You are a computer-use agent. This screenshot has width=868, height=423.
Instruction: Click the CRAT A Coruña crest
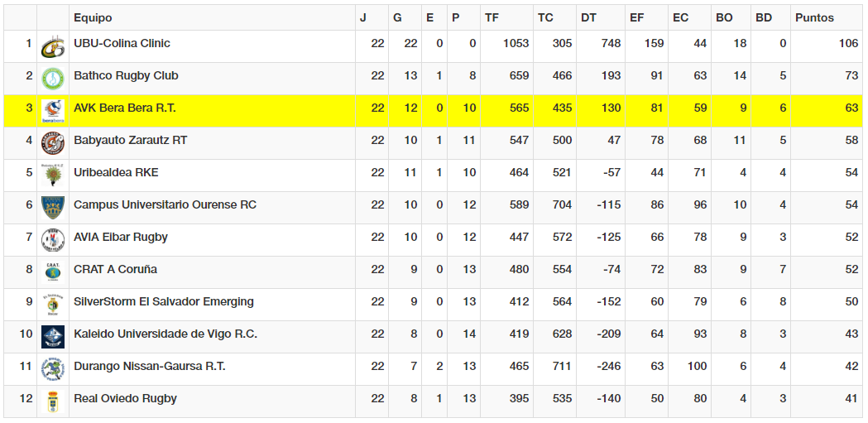[x=53, y=272]
